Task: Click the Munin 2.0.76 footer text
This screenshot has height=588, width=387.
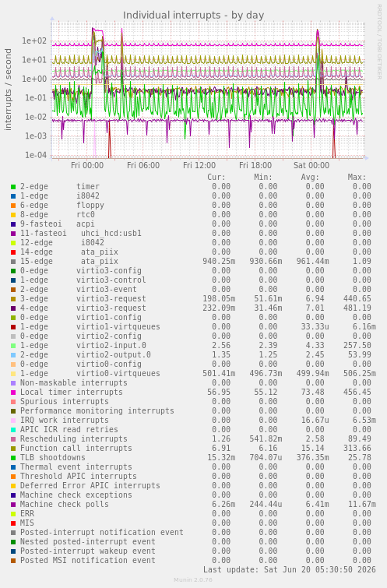Action: (193, 579)
